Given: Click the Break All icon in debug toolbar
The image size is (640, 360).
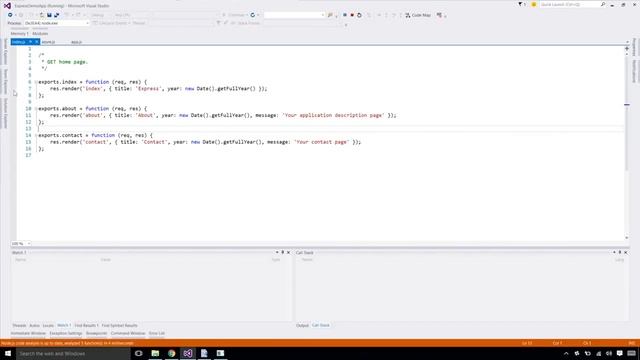Looking at the screenshot, I should coord(344,15).
